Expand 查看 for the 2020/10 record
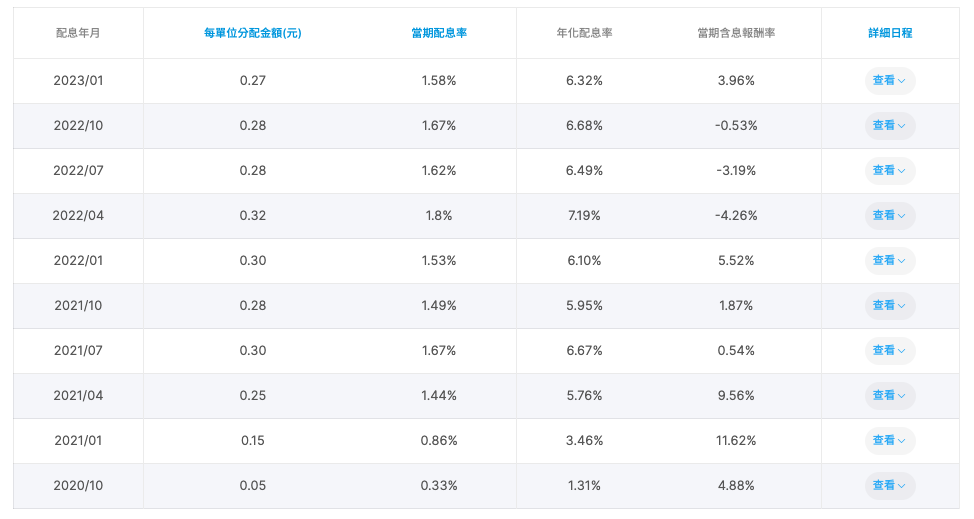 889,486
